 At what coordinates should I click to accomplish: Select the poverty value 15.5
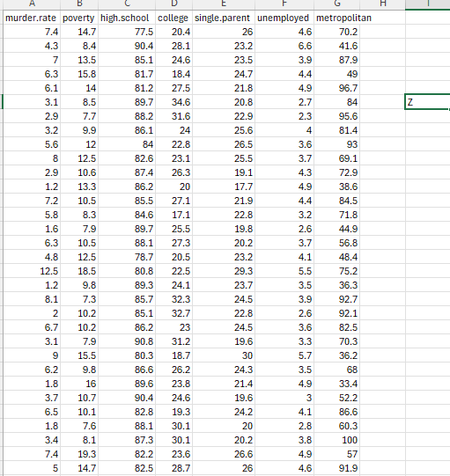click(79, 355)
